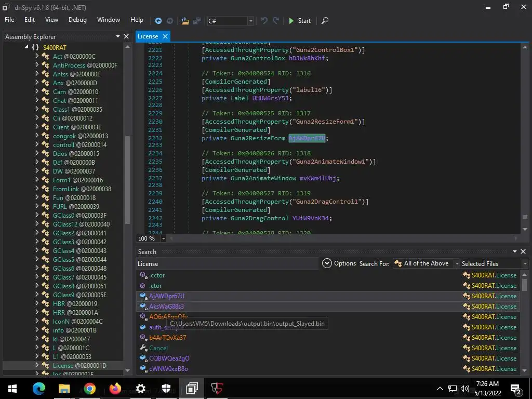The image size is (532, 399).
Task: Select the AjAWDpr67U search result
Action: click(327, 296)
